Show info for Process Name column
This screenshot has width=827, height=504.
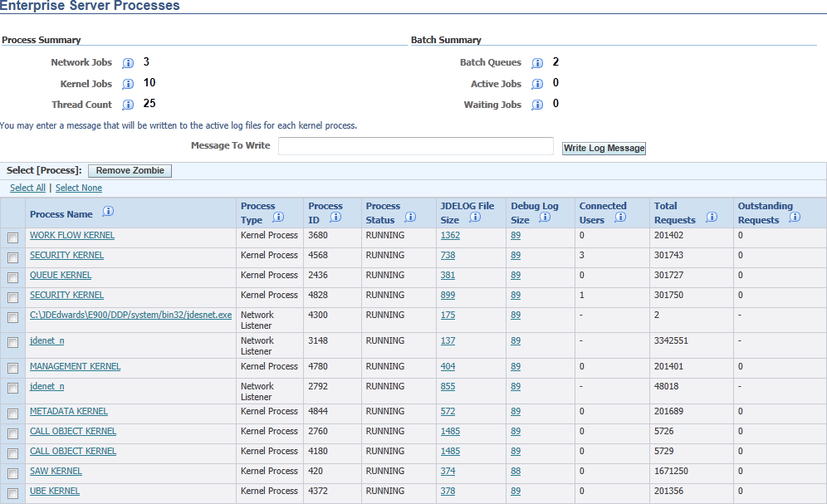click(108, 212)
